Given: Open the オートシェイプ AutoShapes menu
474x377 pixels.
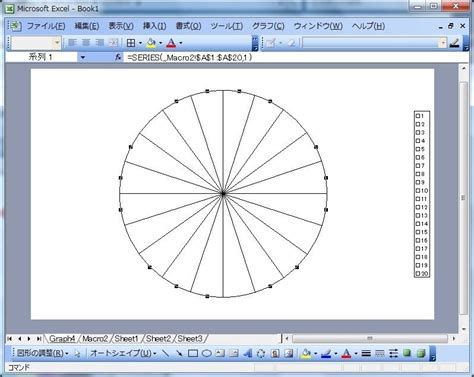Looking at the screenshot, I should 123,353.
